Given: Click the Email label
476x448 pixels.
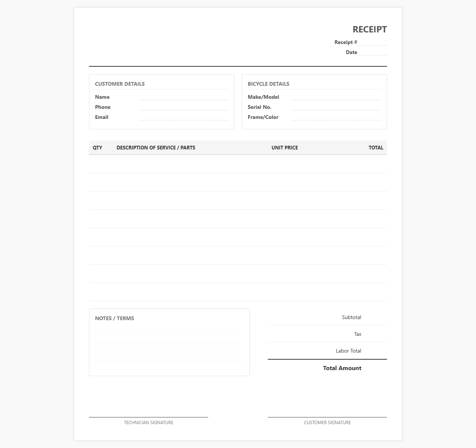Looking at the screenshot, I should [102, 117].
